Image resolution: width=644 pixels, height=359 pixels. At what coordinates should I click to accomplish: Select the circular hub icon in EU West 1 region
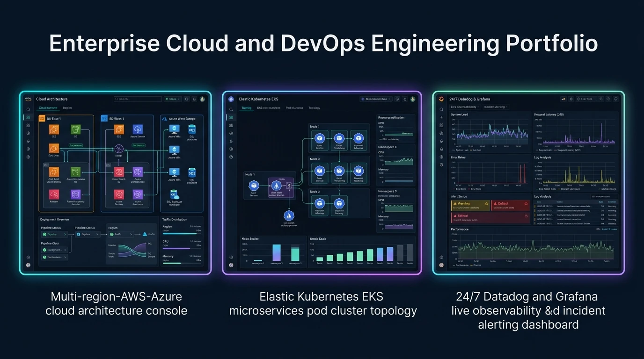click(x=119, y=149)
